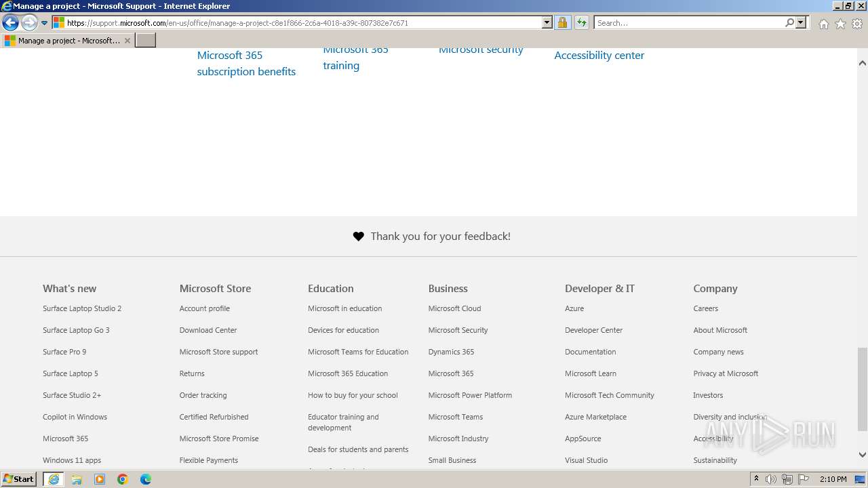Open Privacy at Microsoft link
The width and height of the screenshot is (868, 488).
(726, 373)
